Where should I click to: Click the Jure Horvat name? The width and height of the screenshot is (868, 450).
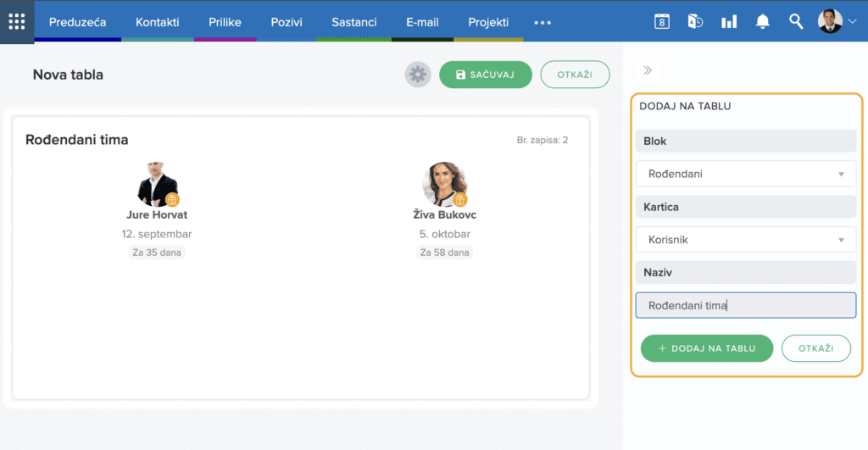point(157,214)
